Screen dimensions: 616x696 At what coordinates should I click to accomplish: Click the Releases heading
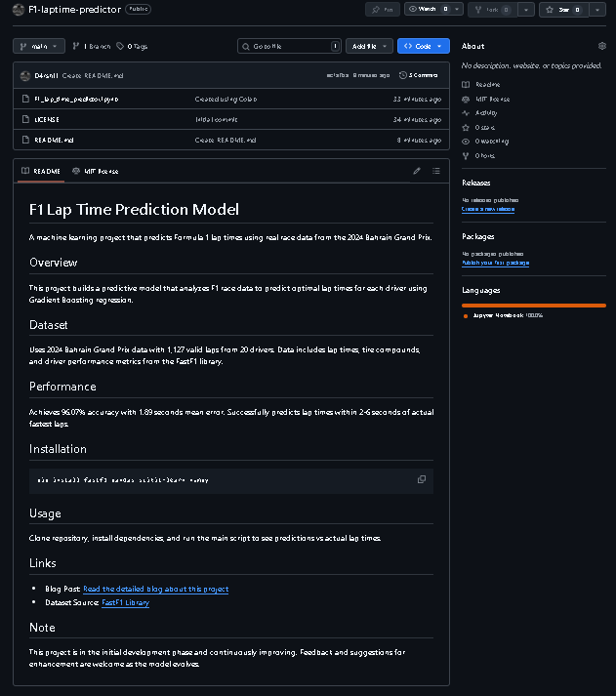click(475, 183)
